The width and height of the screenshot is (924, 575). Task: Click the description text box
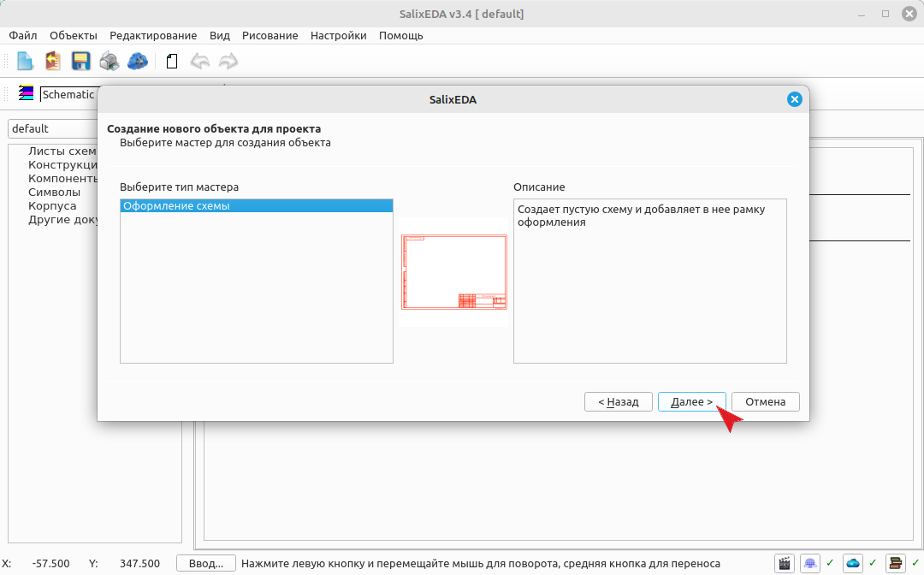click(650, 281)
